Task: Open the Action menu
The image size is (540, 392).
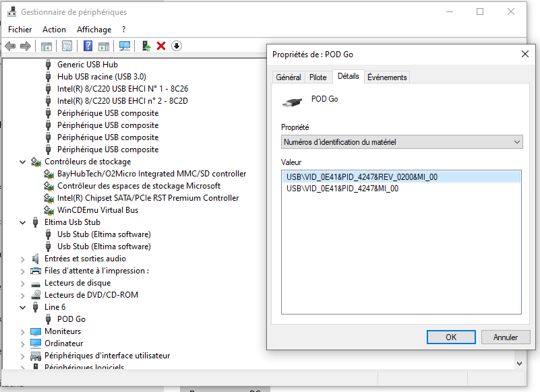Action: pyautogui.click(x=54, y=30)
